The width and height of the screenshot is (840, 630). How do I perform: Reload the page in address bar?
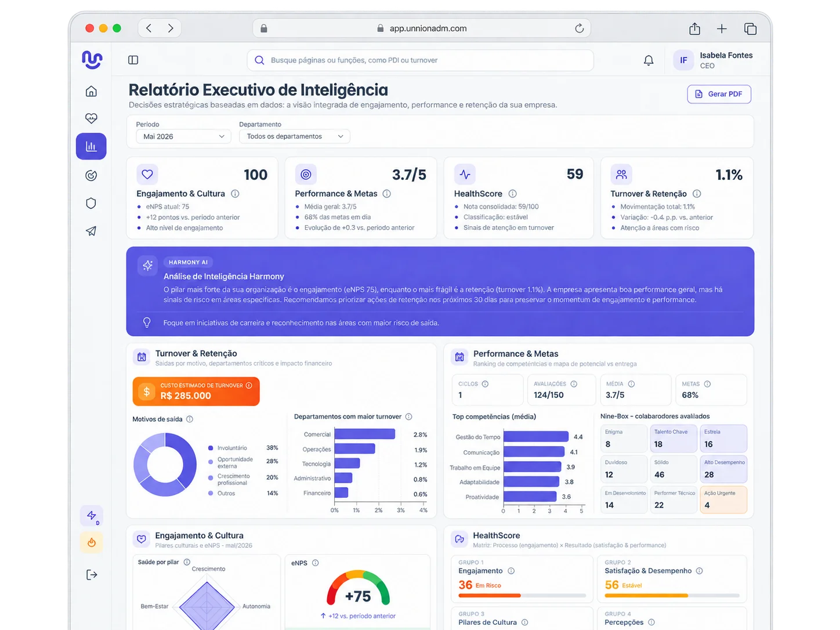point(579,28)
